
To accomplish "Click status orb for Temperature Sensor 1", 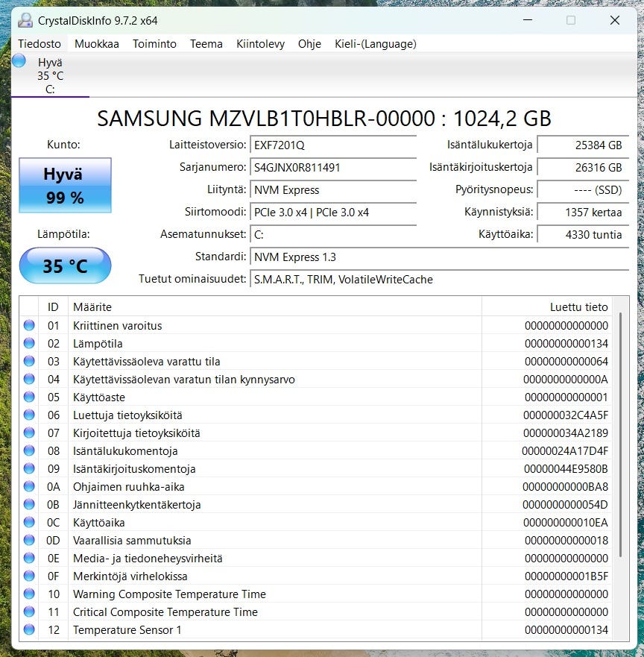I will pyautogui.click(x=29, y=629).
